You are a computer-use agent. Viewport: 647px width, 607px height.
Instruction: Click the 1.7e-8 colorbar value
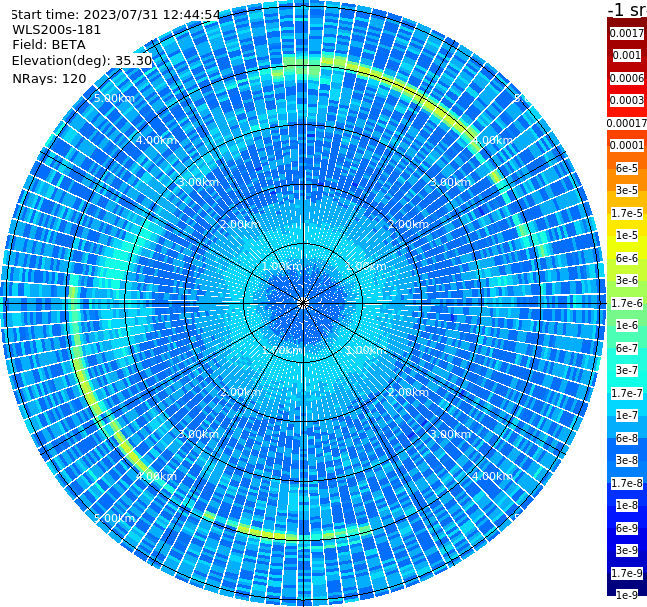(627, 483)
